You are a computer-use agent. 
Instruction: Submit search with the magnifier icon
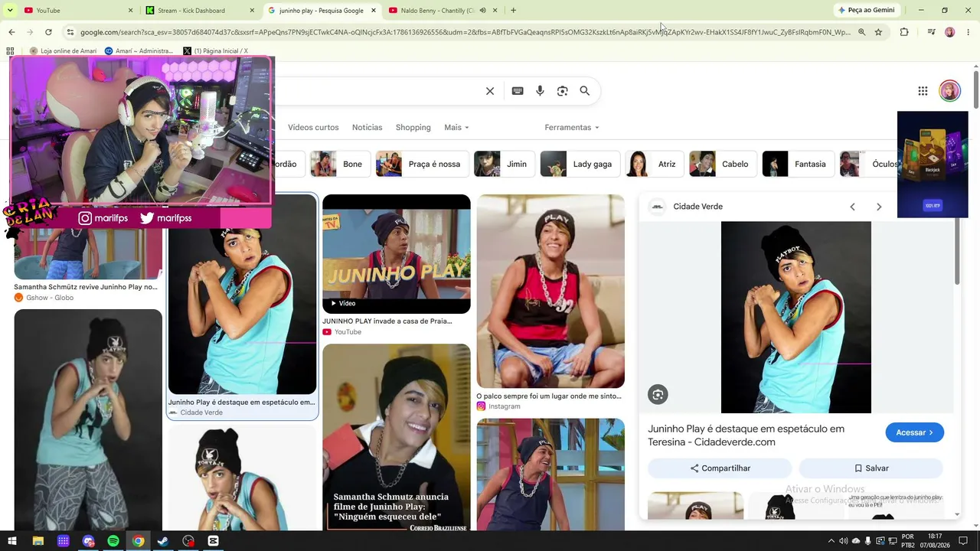coord(585,91)
